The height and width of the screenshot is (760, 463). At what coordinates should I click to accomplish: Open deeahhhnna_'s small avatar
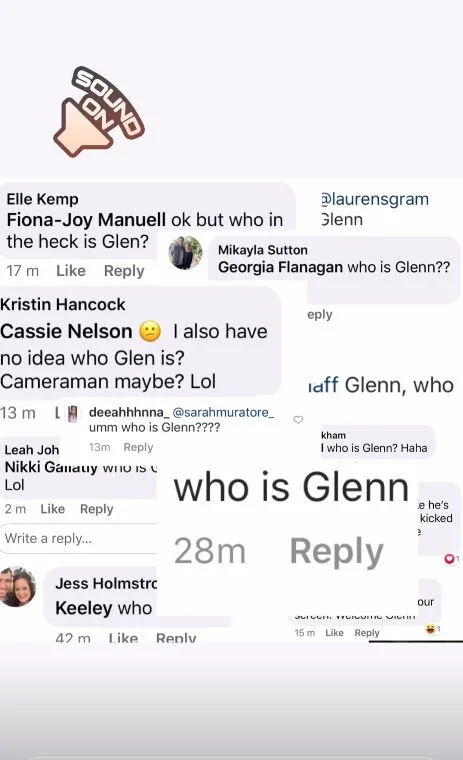73,414
